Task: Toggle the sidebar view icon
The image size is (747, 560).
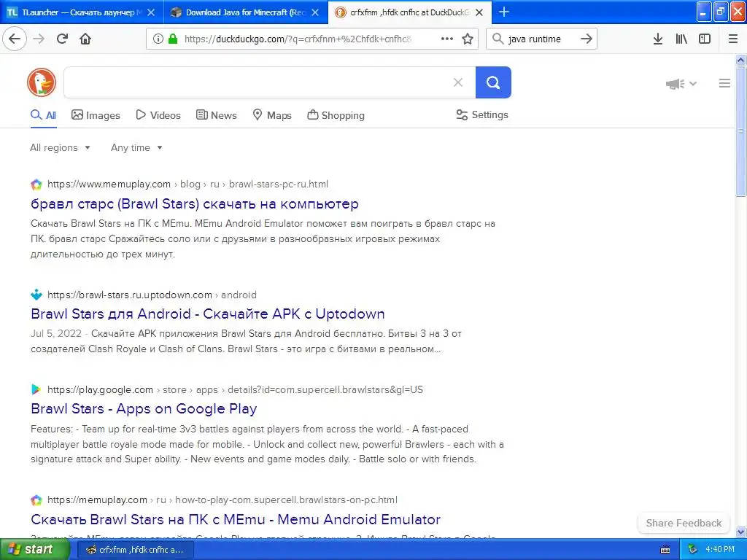Action: [x=705, y=39]
